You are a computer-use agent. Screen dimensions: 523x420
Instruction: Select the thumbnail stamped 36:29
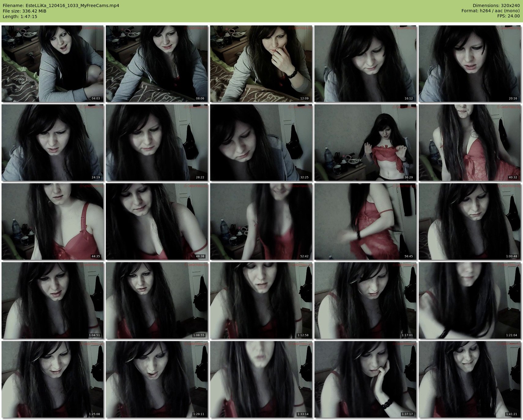[365, 143]
